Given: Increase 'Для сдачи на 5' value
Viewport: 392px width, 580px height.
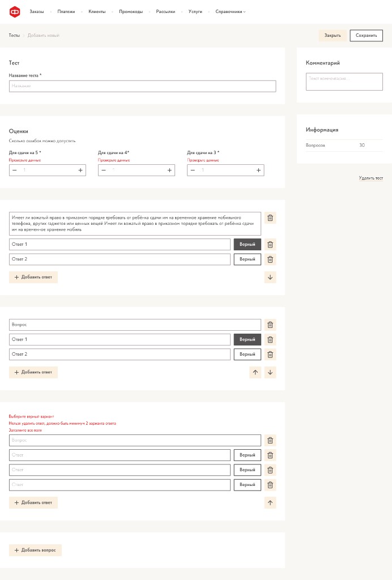Looking at the screenshot, I should click(x=80, y=170).
